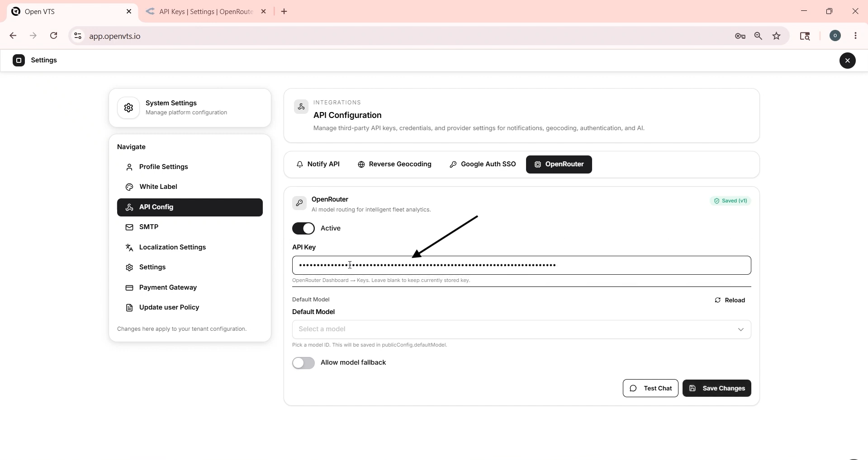Open a new browser tab
The image size is (868, 460).
pos(284,12)
